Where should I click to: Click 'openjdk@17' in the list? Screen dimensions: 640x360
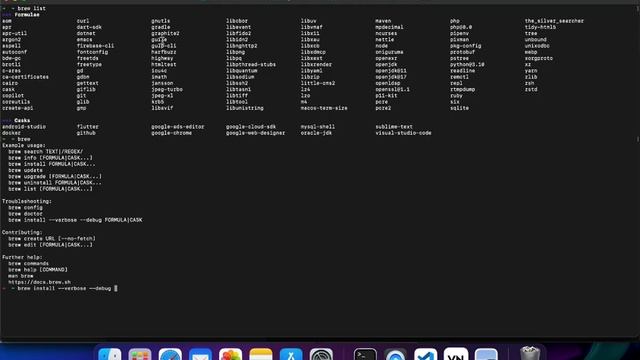click(391, 77)
